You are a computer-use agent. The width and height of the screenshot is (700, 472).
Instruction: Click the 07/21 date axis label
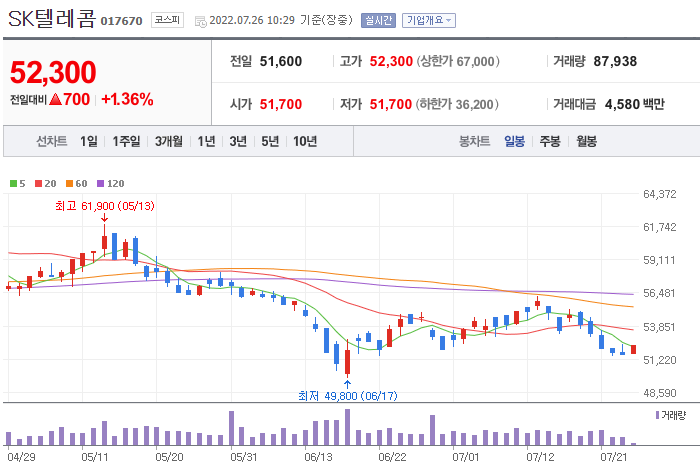pyautogui.click(x=614, y=457)
